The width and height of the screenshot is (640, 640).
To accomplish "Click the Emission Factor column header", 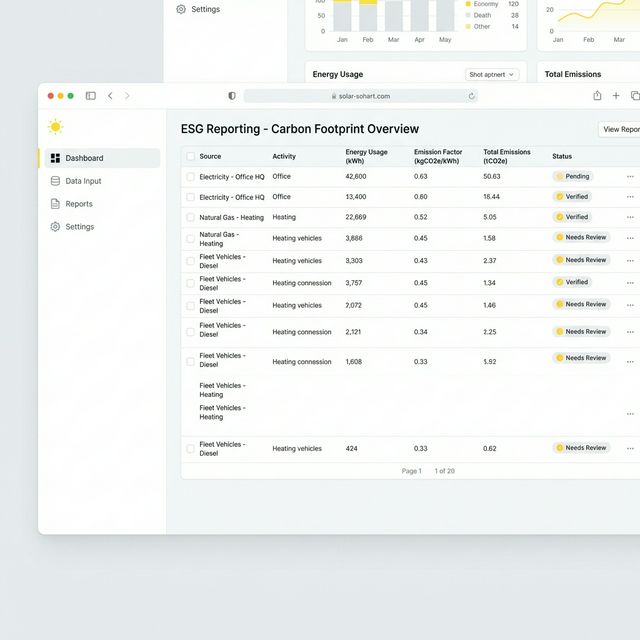I will (438, 156).
